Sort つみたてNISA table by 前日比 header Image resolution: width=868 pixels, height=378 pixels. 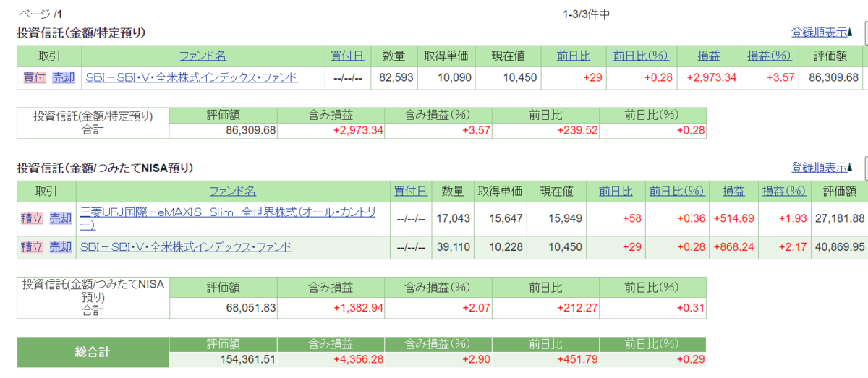click(x=616, y=191)
